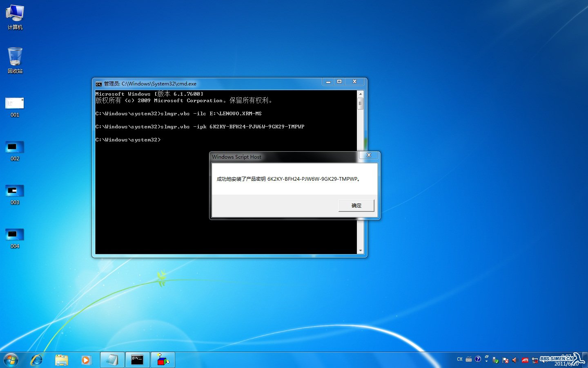Maximize the cmd.exe window
This screenshot has height=368, width=588.
click(x=339, y=82)
